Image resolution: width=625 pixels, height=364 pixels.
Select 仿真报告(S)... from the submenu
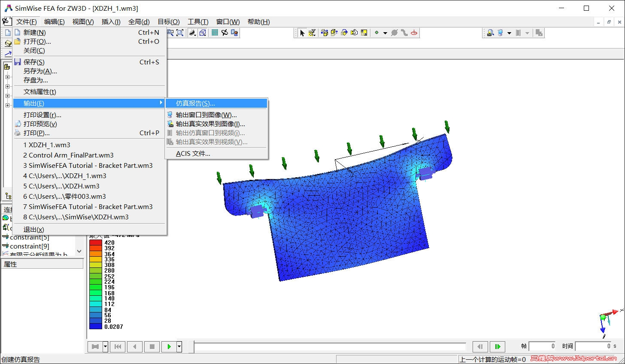216,103
